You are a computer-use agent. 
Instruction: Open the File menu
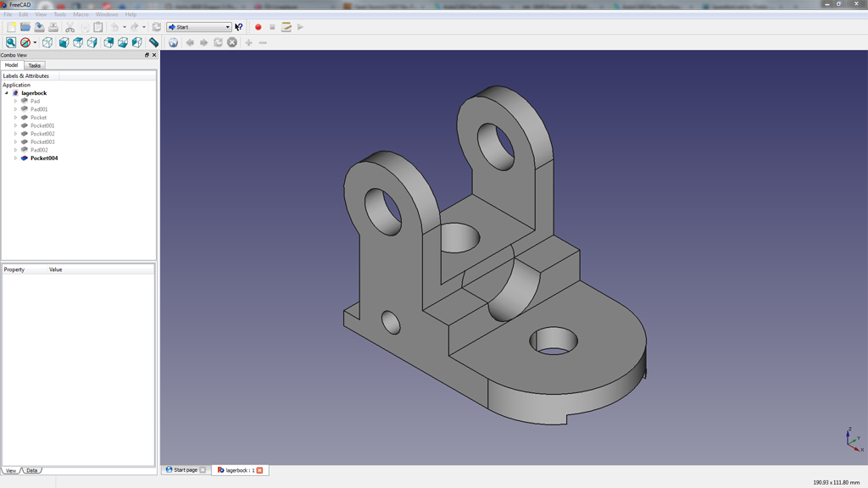(8, 14)
